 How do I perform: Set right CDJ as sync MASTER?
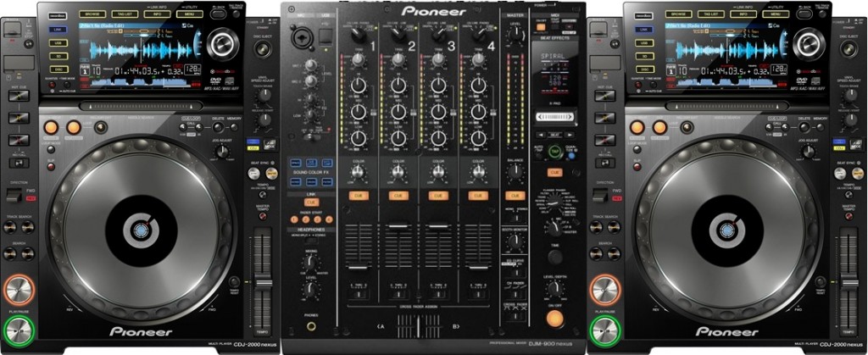(858, 173)
